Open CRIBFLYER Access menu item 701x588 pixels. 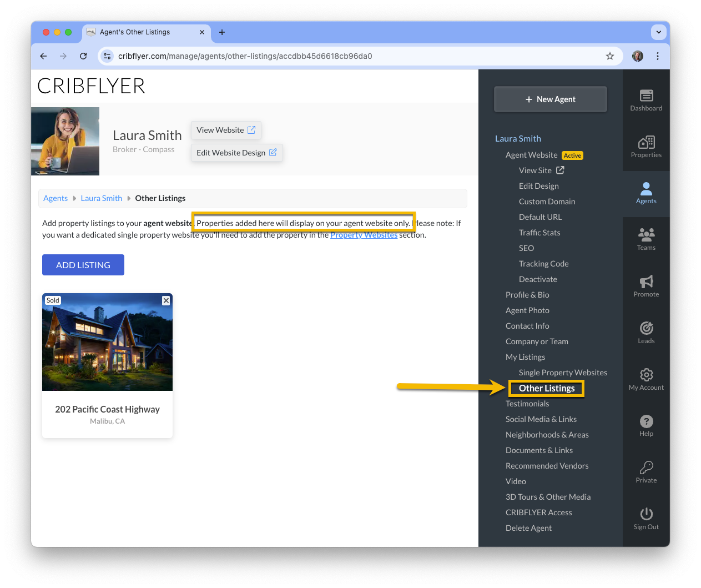[538, 512]
